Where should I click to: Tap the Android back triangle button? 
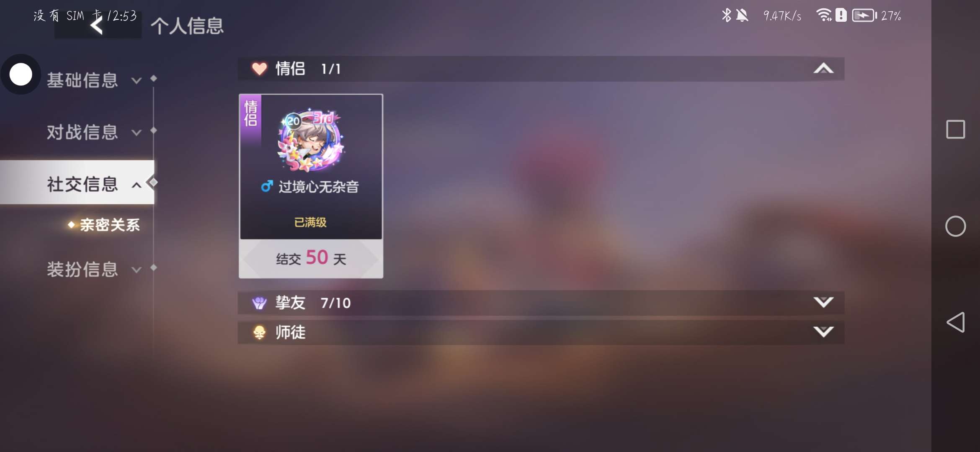tap(955, 322)
